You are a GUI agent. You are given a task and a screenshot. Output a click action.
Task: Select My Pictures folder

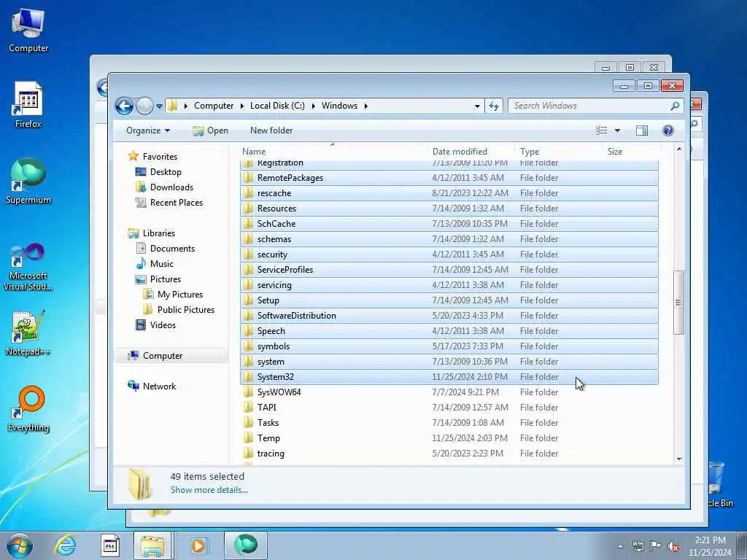180,295
